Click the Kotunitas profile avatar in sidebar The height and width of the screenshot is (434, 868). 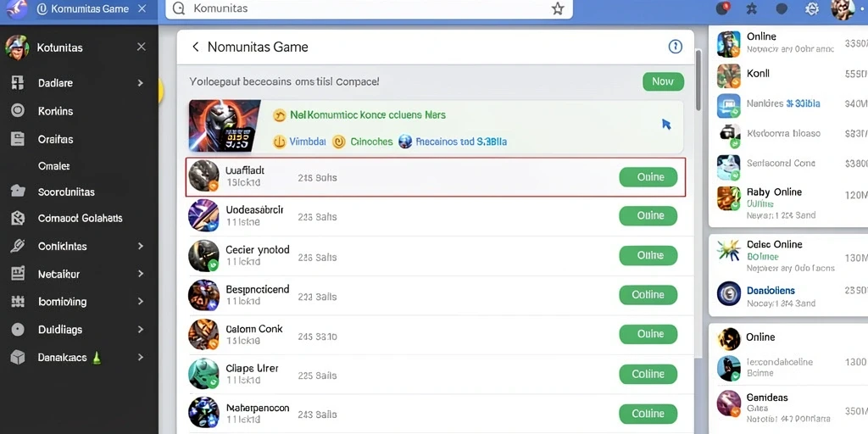tap(17, 47)
